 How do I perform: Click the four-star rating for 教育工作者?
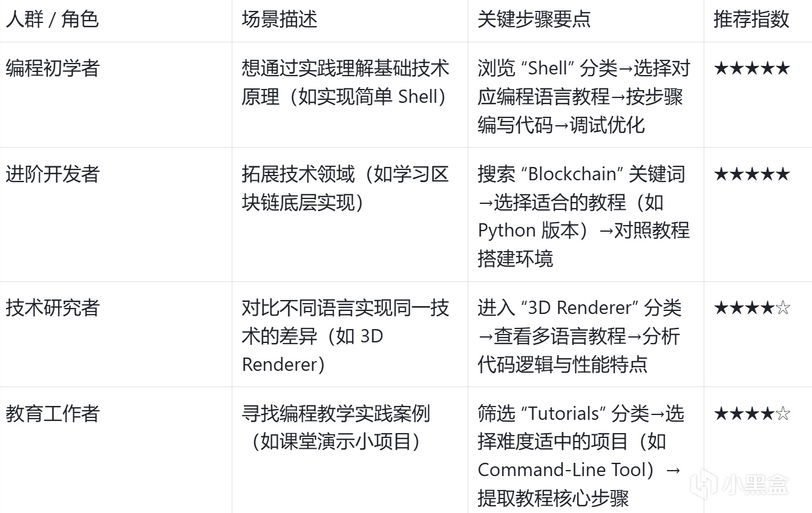click(751, 414)
